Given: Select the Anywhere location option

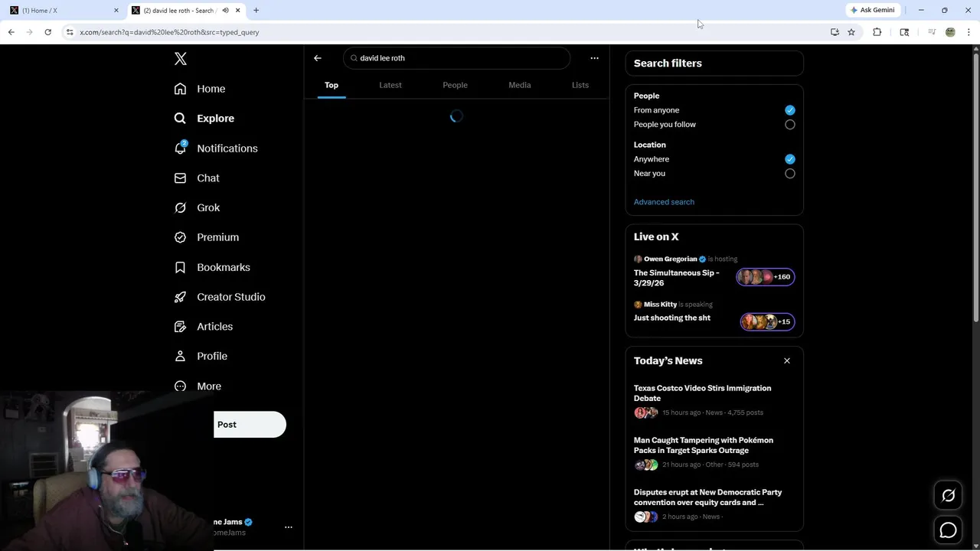Looking at the screenshot, I should click(x=790, y=159).
